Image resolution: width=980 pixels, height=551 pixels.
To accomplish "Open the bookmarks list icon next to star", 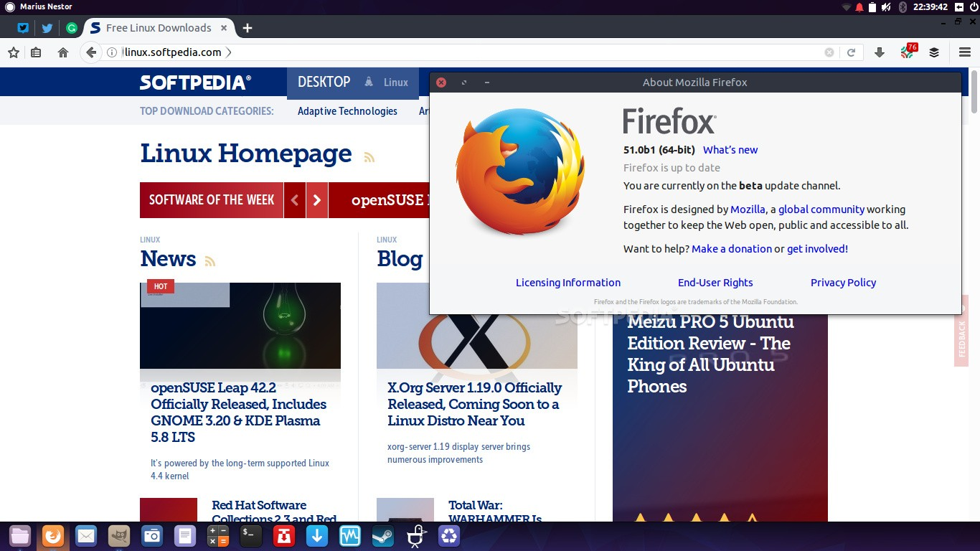I will (36, 52).
